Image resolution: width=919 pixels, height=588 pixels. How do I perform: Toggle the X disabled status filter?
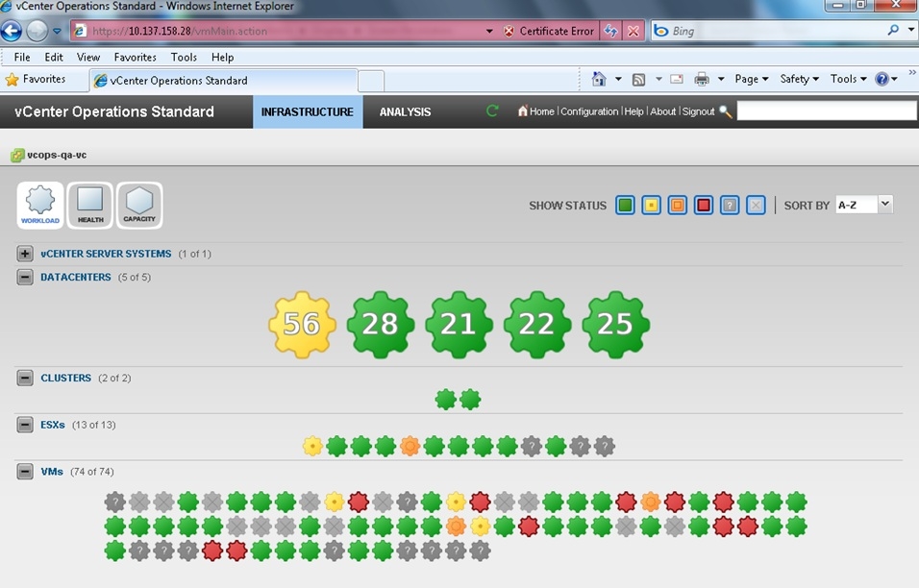[756, 205]
